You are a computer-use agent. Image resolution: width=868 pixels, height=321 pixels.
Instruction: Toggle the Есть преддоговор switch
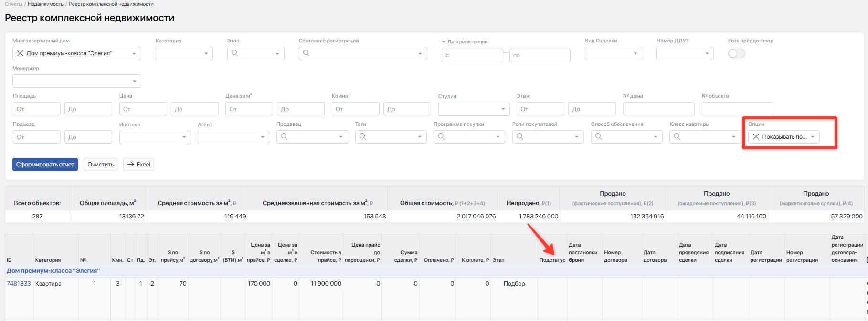click(737, 53)
